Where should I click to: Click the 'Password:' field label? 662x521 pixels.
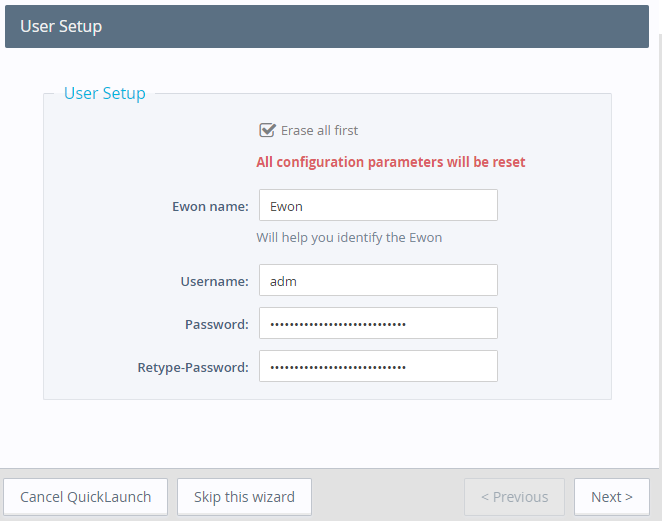point(216,324)
